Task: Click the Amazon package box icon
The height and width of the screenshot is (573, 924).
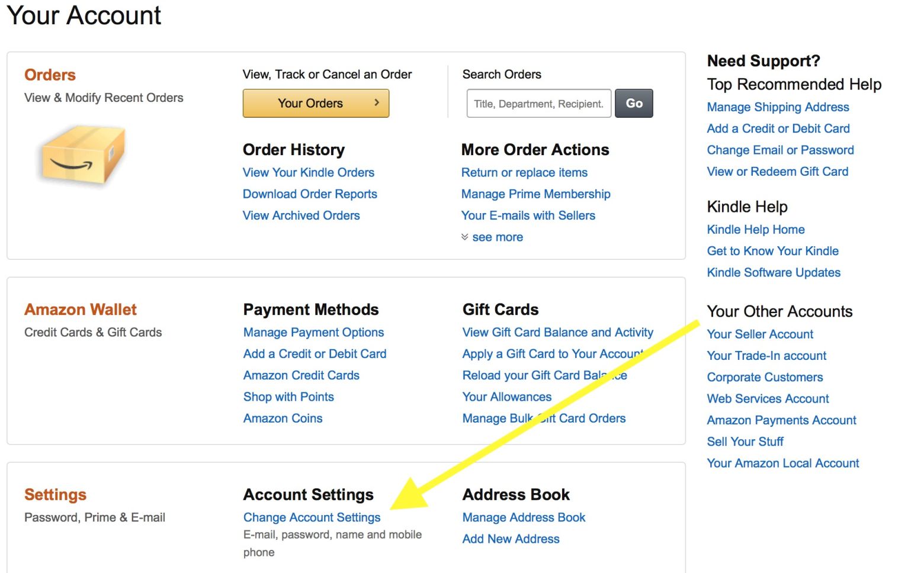Action: tap(83, 157)
